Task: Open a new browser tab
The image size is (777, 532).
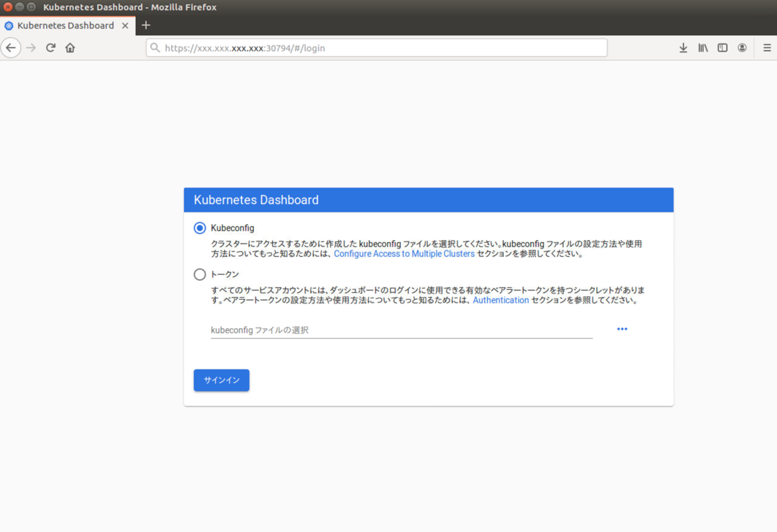Action: pos(146,25)
